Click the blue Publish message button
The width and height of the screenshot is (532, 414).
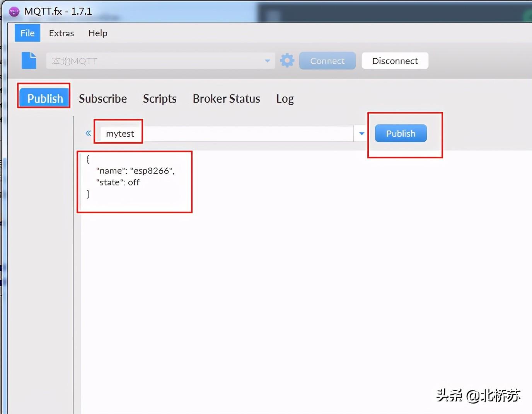point(401,133)
